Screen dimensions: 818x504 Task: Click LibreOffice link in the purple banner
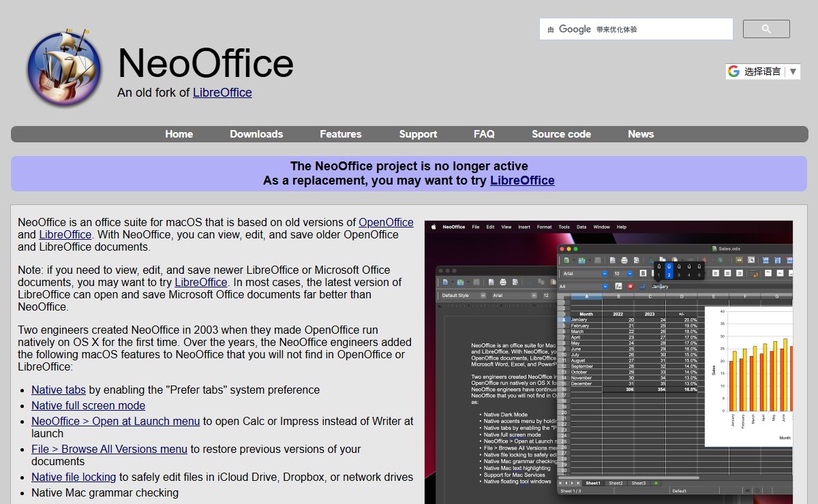[x=522, y=180]
